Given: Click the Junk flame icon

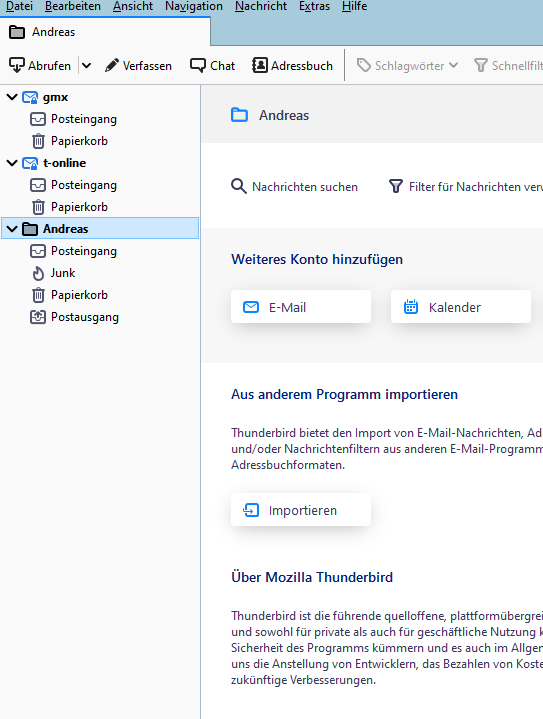Looking at the screenshot, I should tap(38, 273).
